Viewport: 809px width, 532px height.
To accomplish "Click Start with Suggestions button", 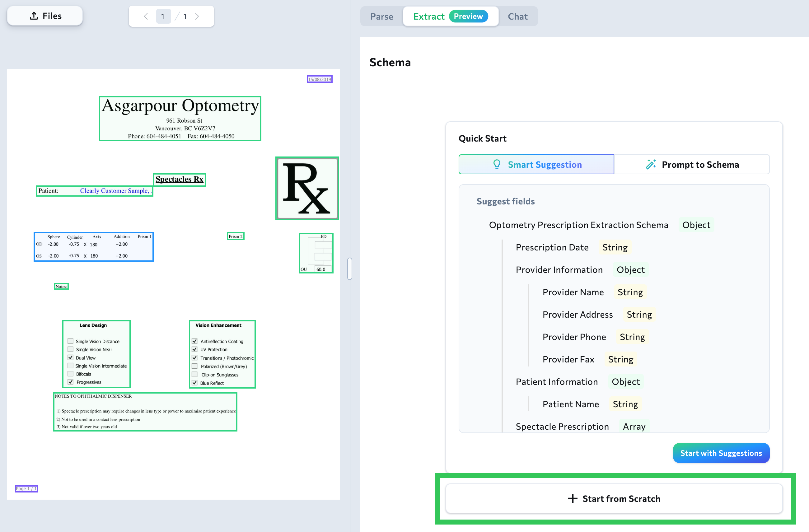I will coord(721,453).
